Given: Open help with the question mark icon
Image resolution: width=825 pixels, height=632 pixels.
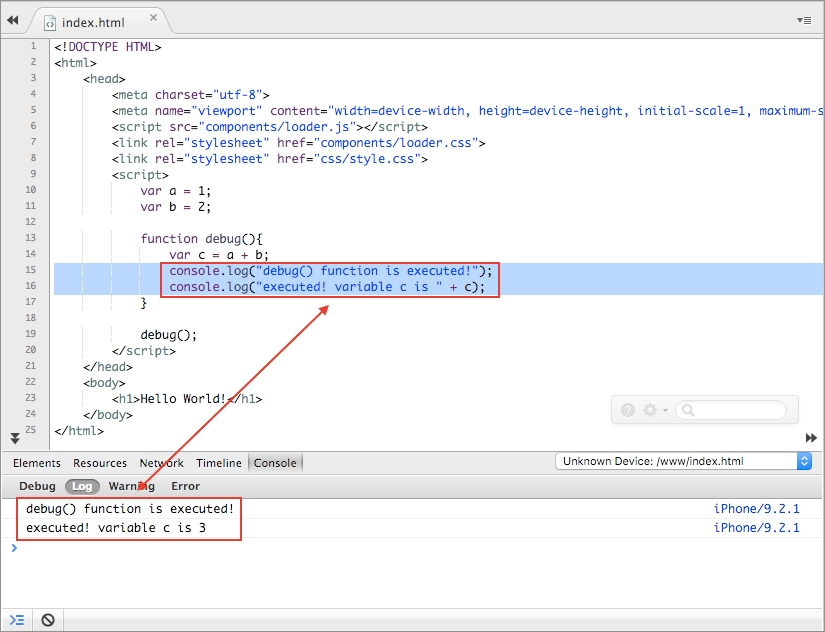Looking at the screenshot, I should tap(628, 410).
